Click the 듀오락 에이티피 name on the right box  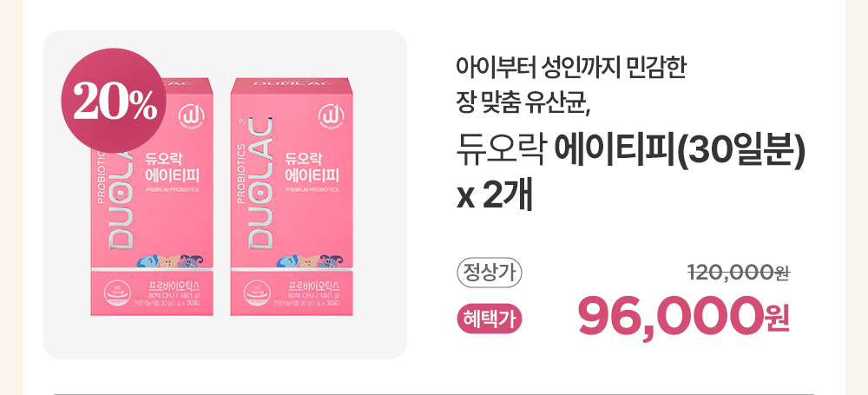click(312, 166)
